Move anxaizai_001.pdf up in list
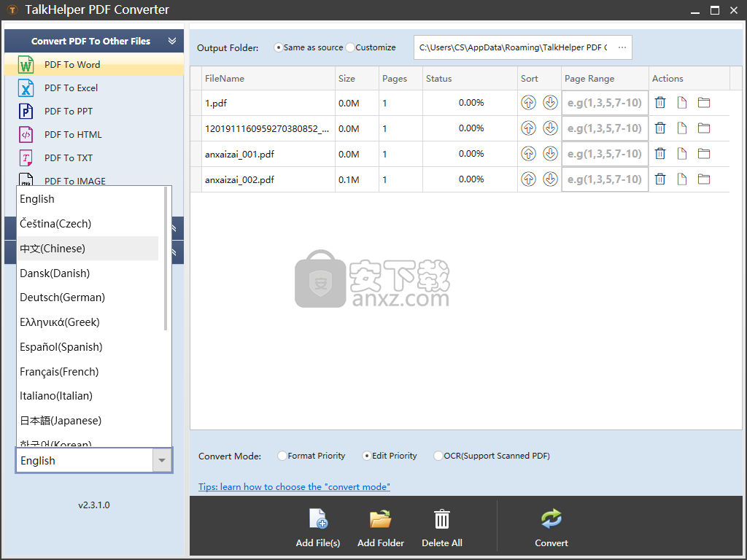 pyautogui.click(x=528, y=153)
